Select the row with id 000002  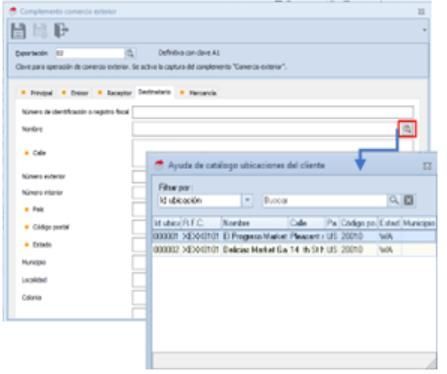click(294, 250)
